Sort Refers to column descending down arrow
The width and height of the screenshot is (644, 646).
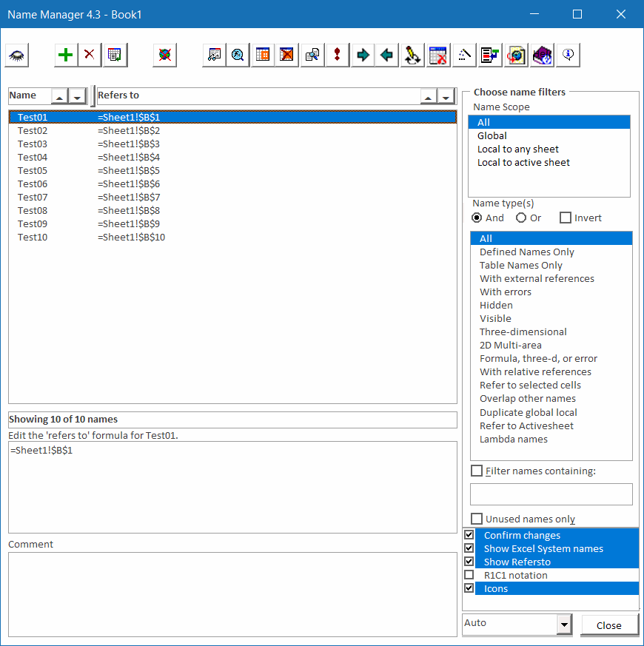tap(446, 97)
